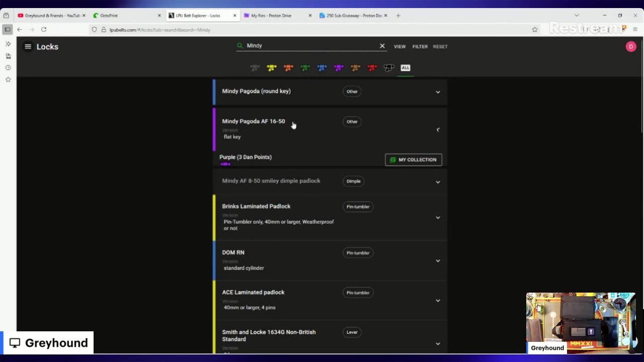Open the sidebar history clock icon
Viewport: 644px width, 362px height.
point(8,67)
